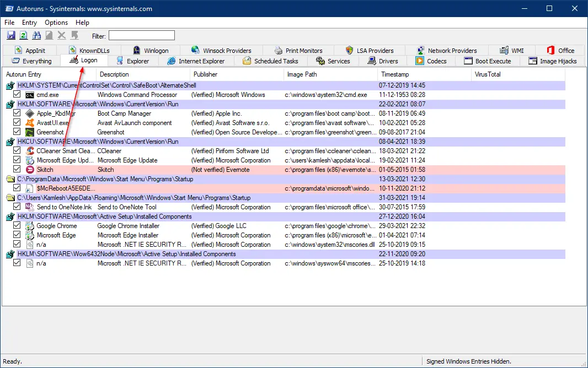Toggle the $McRebootA5E6DE entry checkbox
Viewport: 588px width, 368px height.
17,188
